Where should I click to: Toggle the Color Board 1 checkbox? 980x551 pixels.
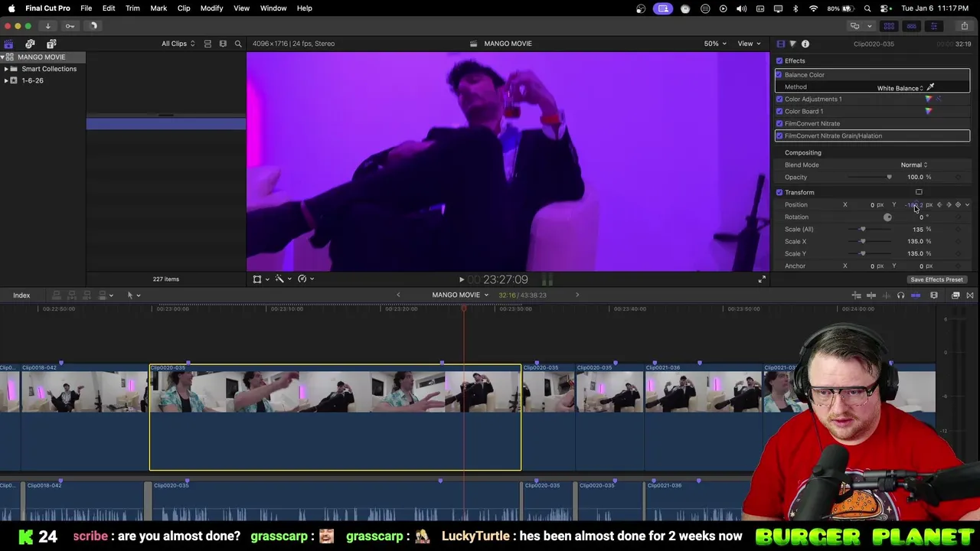(779, 111)
